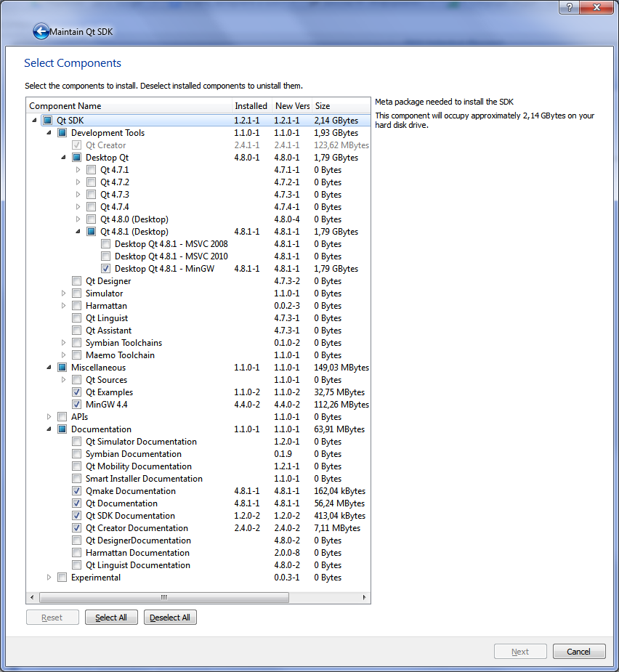This screenshot has height=672, width=619.
Task: Sort by the Component Name column header
Action: click(129, 106)
